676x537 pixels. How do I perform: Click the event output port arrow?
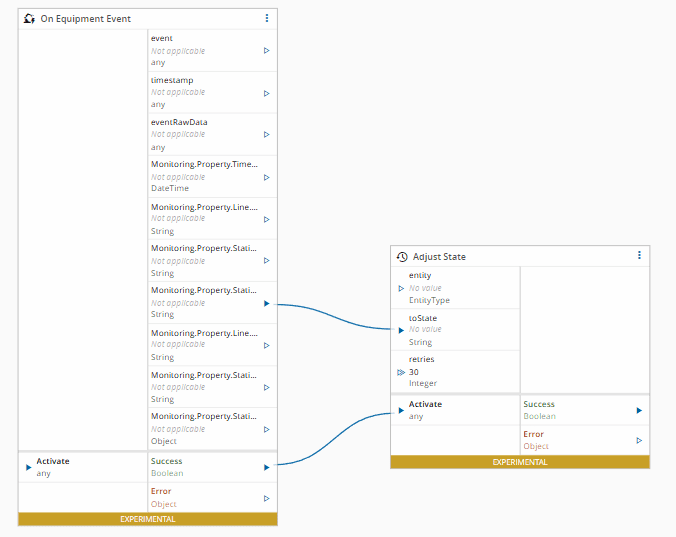tap(266, 50)
